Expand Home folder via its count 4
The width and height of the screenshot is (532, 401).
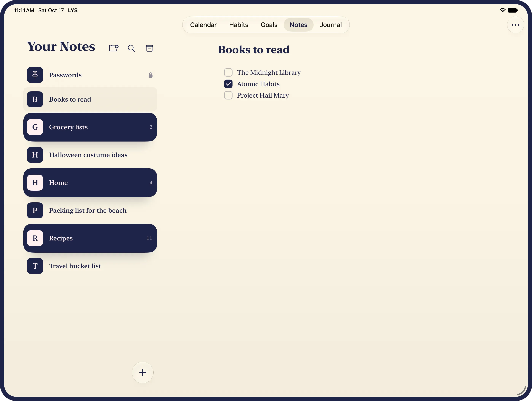(x=151, y=182)
